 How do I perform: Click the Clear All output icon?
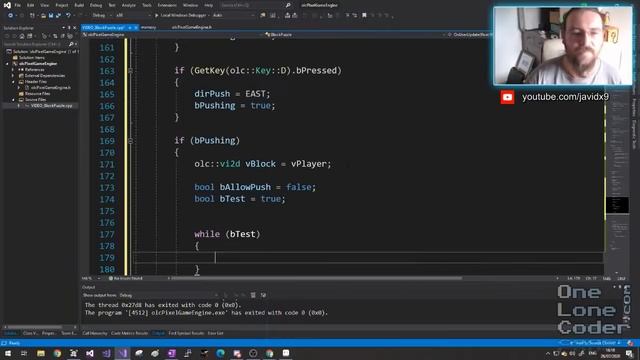253,295
